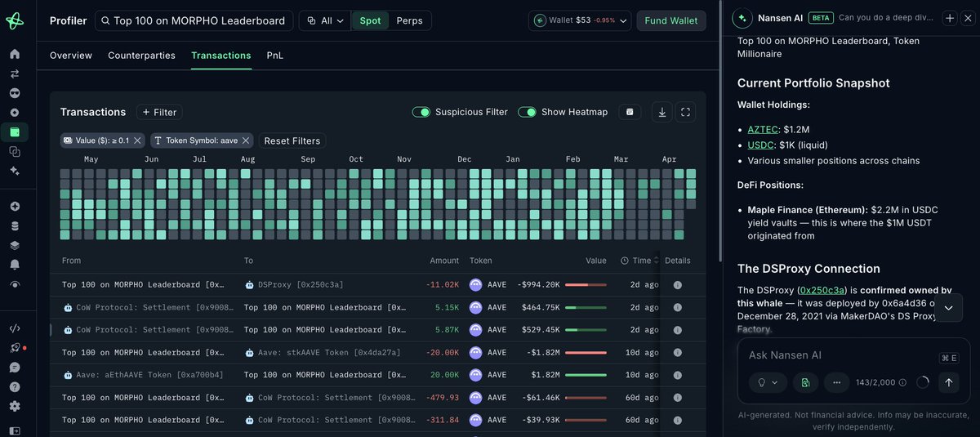Screen dimensions: 980x437
Task: Open the smart money sunglasses icon in the sidebar
Action: pos(15,93)
